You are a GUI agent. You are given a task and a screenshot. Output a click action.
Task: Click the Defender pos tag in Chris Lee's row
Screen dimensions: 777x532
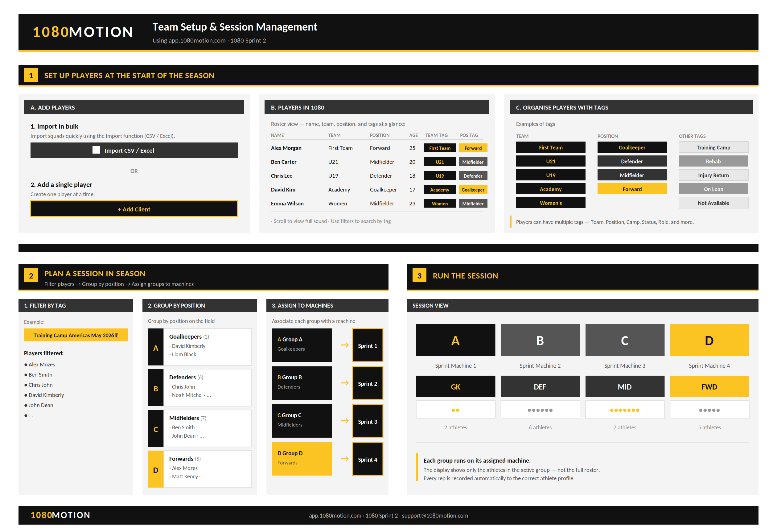[473, 175]
